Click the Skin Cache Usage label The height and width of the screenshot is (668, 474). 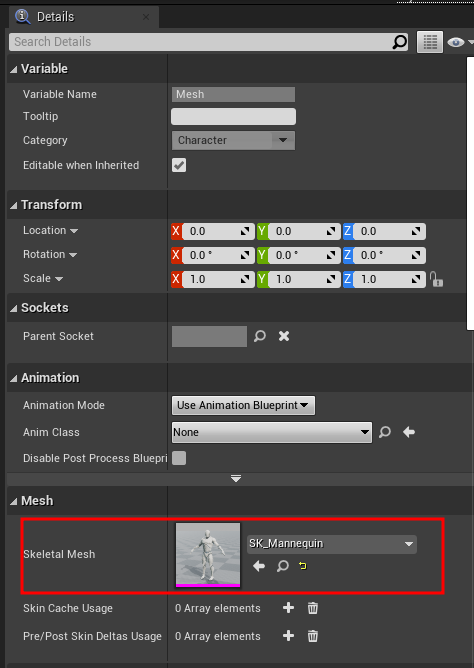68,608
